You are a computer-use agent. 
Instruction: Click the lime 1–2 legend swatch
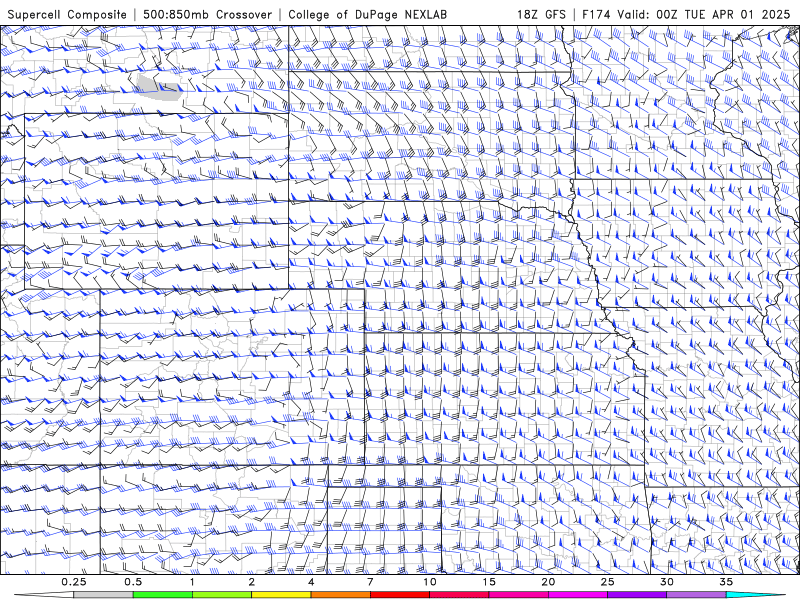pos(221,595)
